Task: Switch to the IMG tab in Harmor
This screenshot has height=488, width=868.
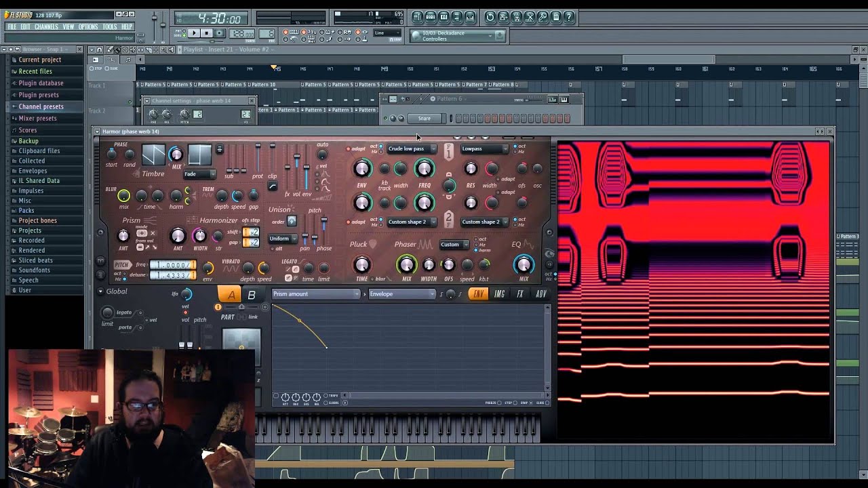Action: coord(500,293)
